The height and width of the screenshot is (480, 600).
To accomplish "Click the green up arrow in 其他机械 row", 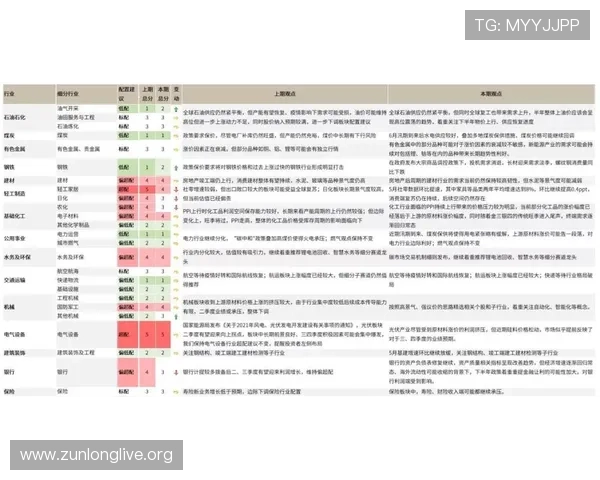I will click(x=176, y=317).
